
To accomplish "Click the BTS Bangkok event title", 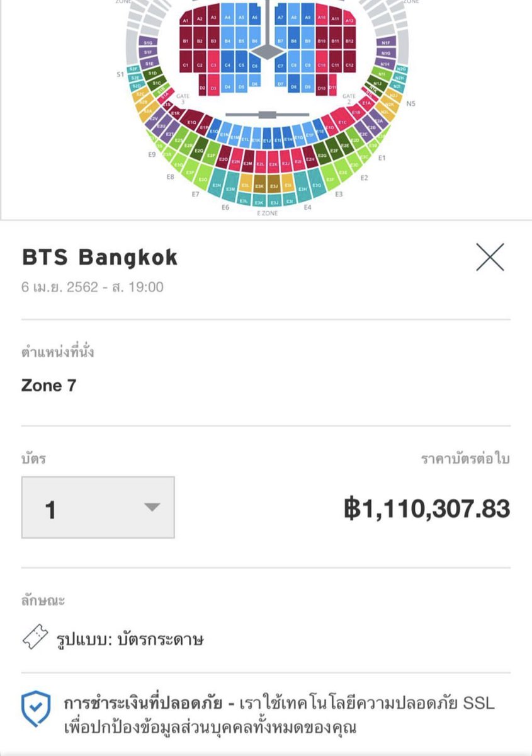I will click(x=99, y=257).
